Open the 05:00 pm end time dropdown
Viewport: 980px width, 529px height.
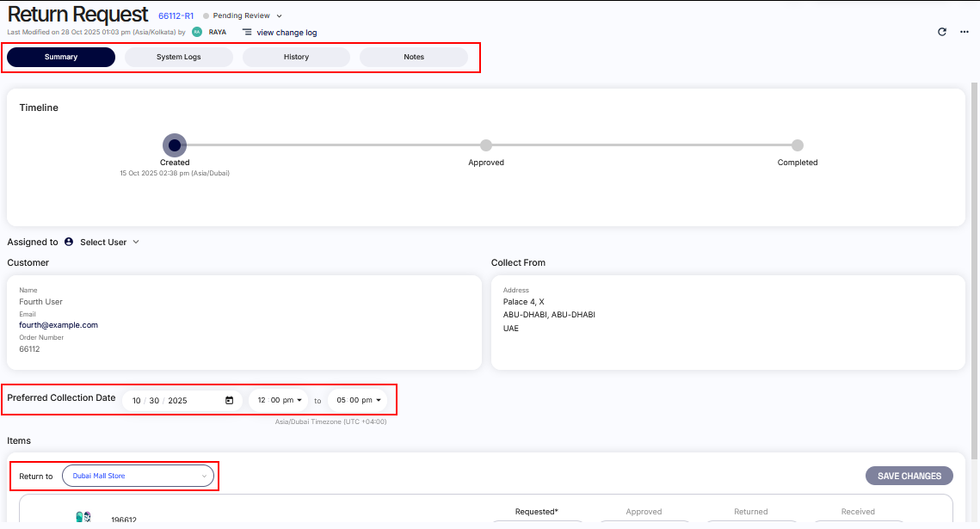[357, 400]
